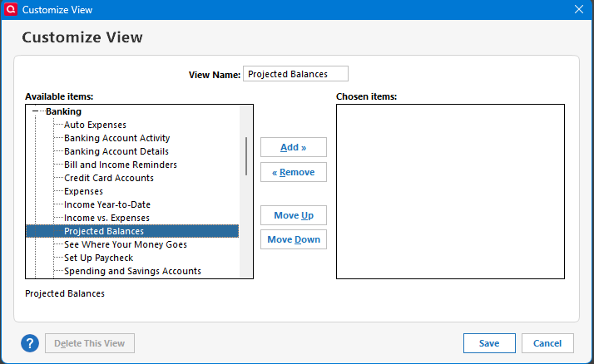The width and height of the screenshot is (594, 364).
Task: Choose Income Year-to-Date item
Action: [x=106, y=204]
